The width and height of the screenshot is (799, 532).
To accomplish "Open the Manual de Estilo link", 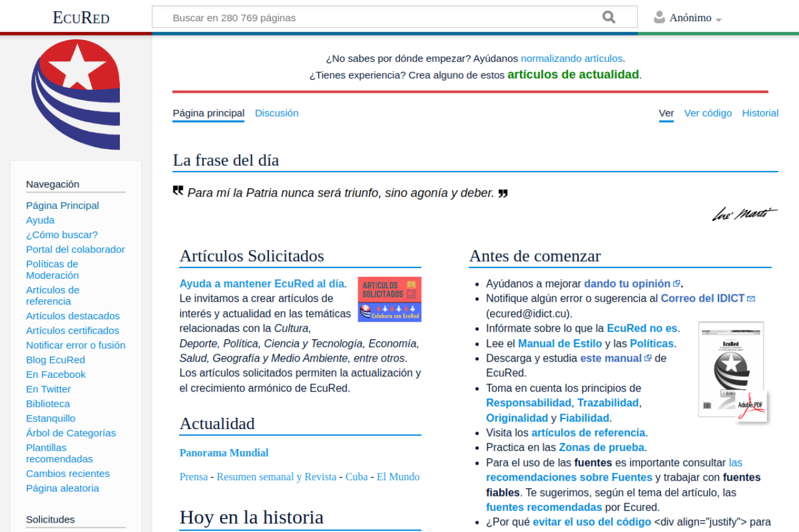I will pos(560,344).
